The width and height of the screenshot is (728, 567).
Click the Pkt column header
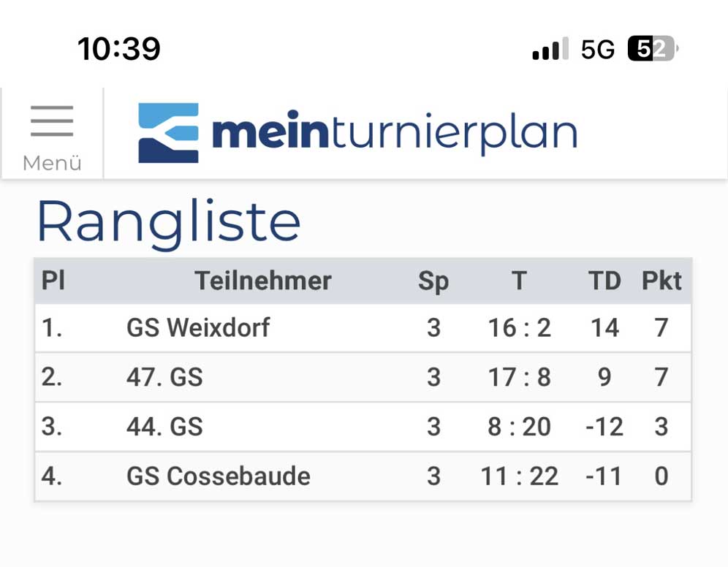click(x=661, y=281)
